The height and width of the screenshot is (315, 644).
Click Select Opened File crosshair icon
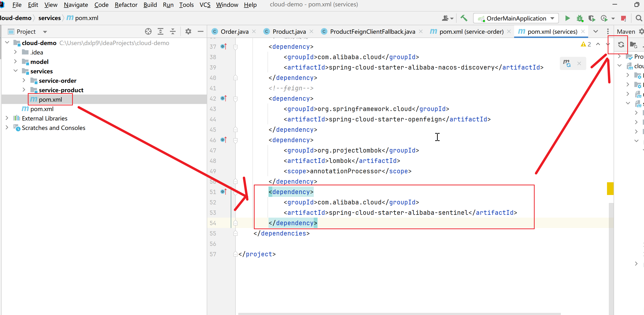point(148,32)
